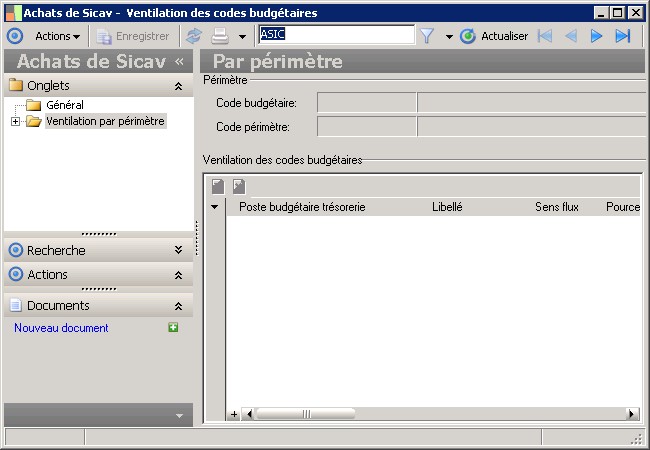Click the horizontal scrollbar left arrow

(249, 414)
